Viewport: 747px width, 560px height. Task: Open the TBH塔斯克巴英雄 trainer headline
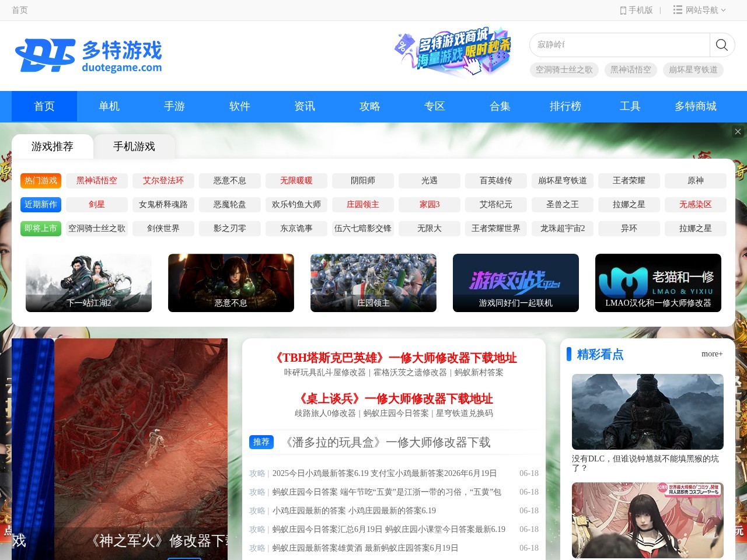pyautogui.click(x=395, y=358)
